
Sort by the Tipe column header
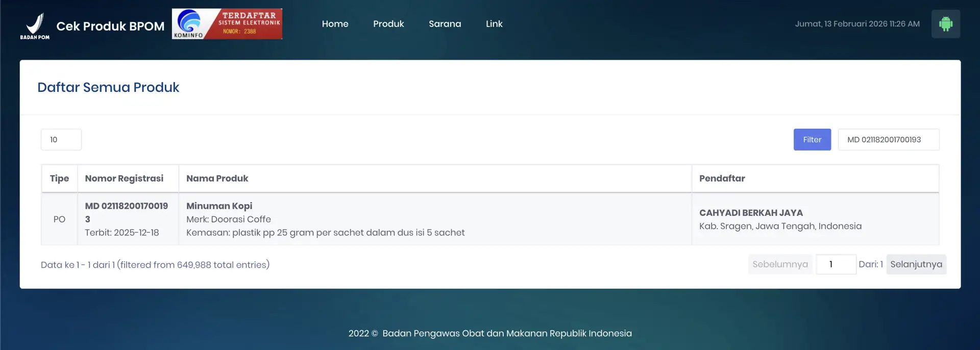point(59,179)
